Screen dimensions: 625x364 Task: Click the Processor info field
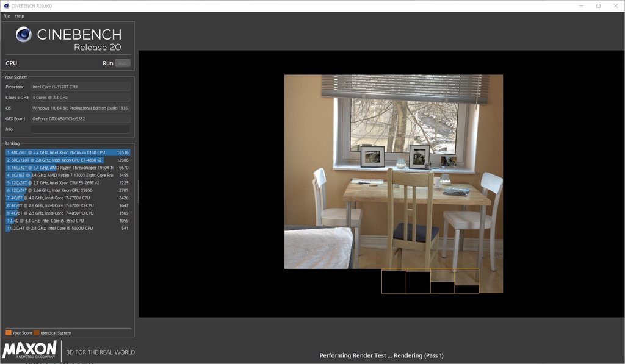pos(80,86)
